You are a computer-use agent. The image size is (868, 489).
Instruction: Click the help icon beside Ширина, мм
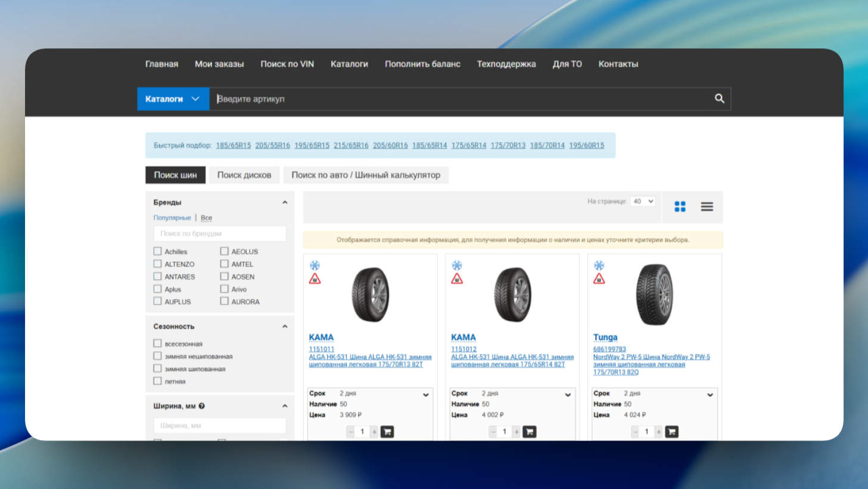point(202,406)
